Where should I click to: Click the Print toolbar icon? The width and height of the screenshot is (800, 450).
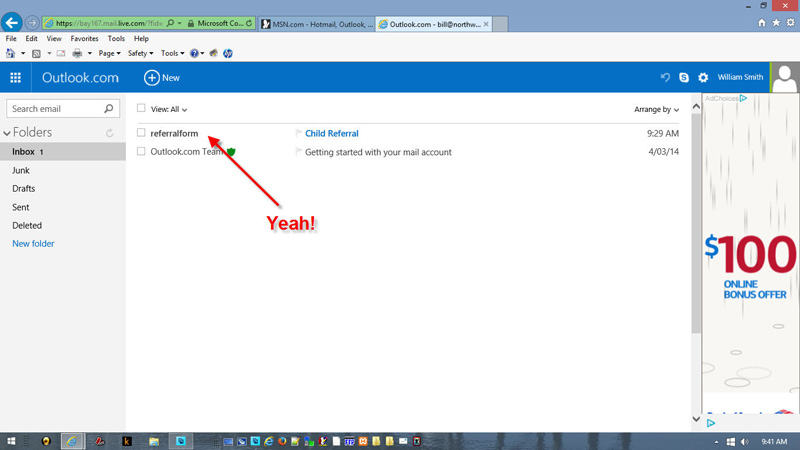pyautogui.click(x=77, y=53)
